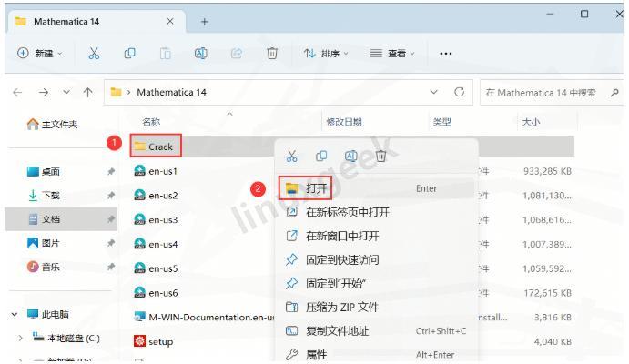Choose 压缩为 ZIP 文件 menu entry
The height and width of the screenshot is (364, 629).
click(376, 307)
